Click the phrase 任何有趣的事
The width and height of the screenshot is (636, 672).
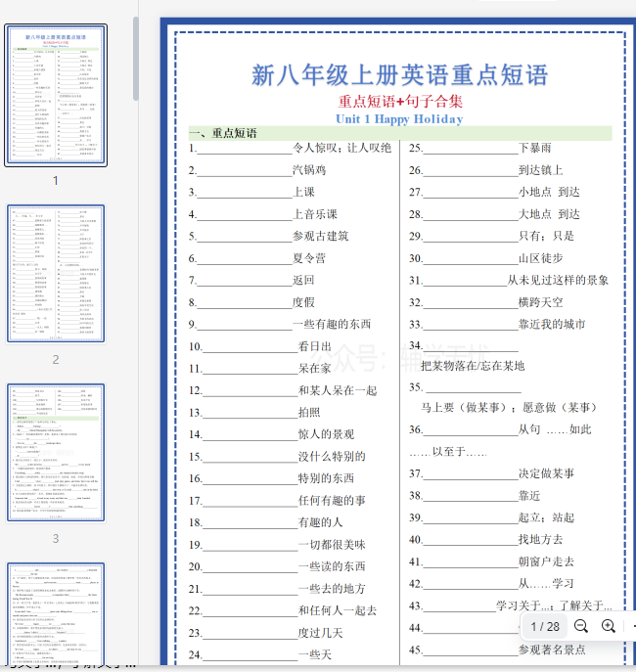332,501
